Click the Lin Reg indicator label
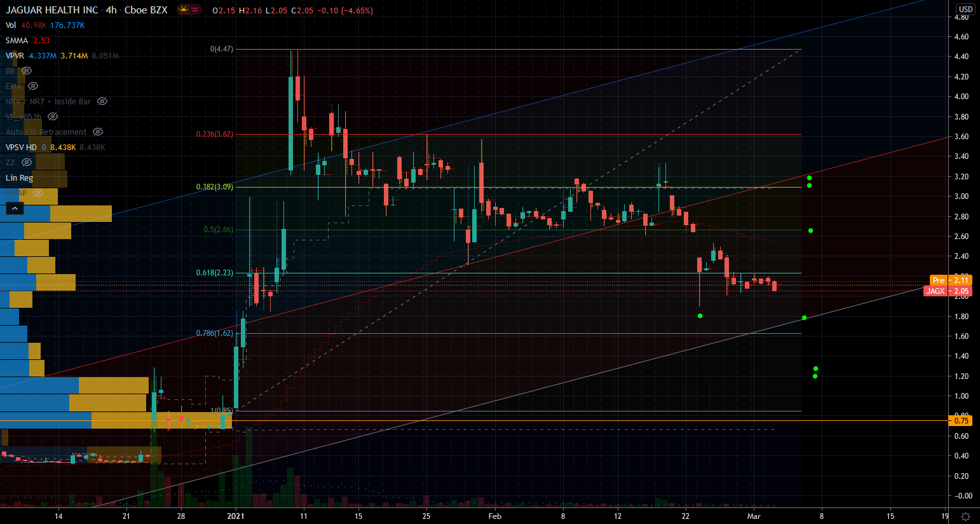Viewport: 980px width, 524px height. 19,178
